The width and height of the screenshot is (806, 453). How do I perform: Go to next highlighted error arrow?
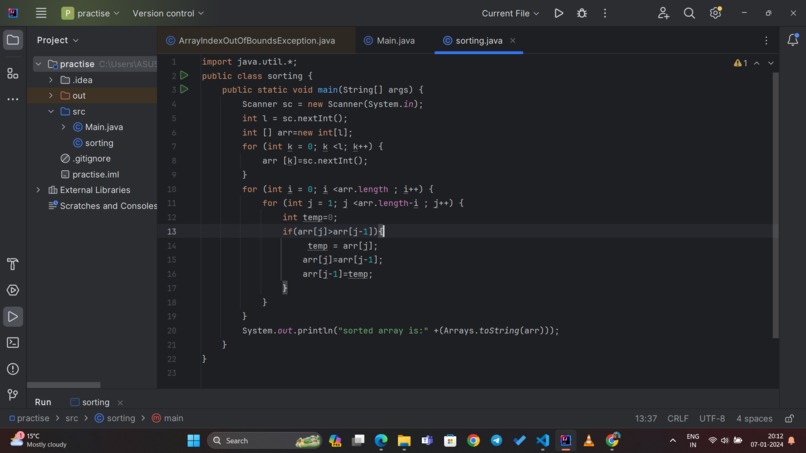point(771,63)
